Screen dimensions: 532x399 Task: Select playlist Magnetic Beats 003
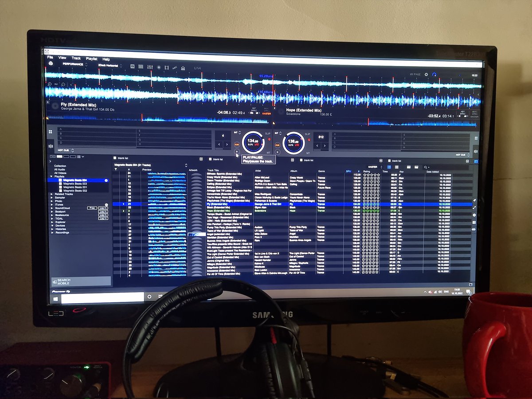[74, 184]
